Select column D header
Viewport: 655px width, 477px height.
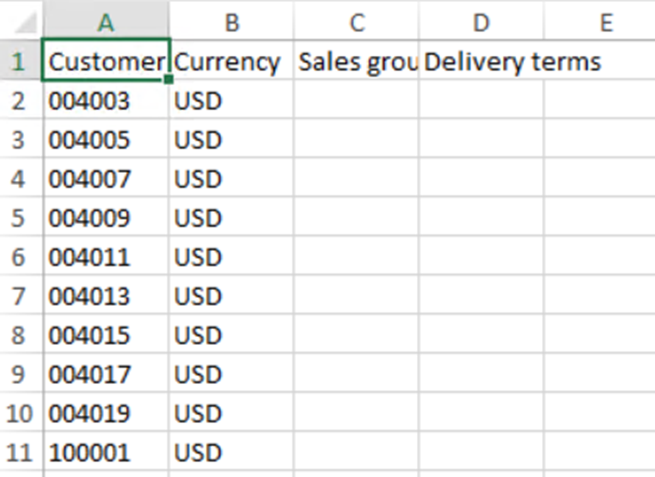click(481, 22)
